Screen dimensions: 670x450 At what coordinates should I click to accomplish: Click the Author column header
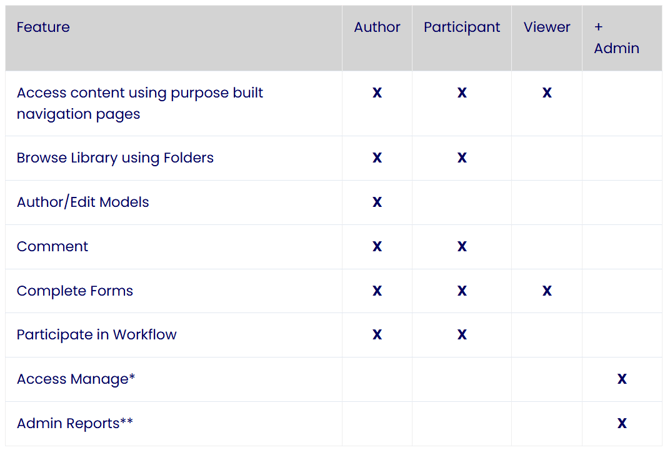377,27
